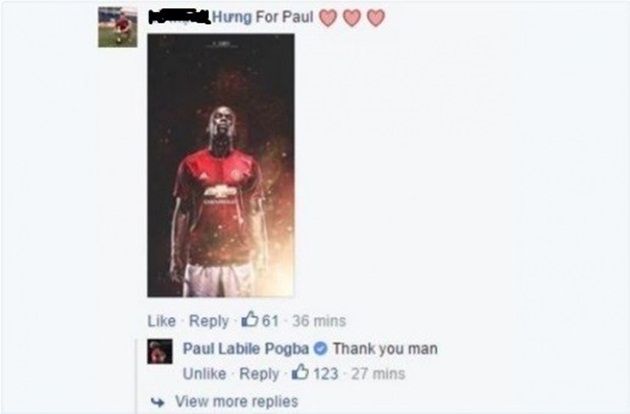Click the curved arrow next to View more replies
Viewport: 630px width, 414px height.
[158, 402]
